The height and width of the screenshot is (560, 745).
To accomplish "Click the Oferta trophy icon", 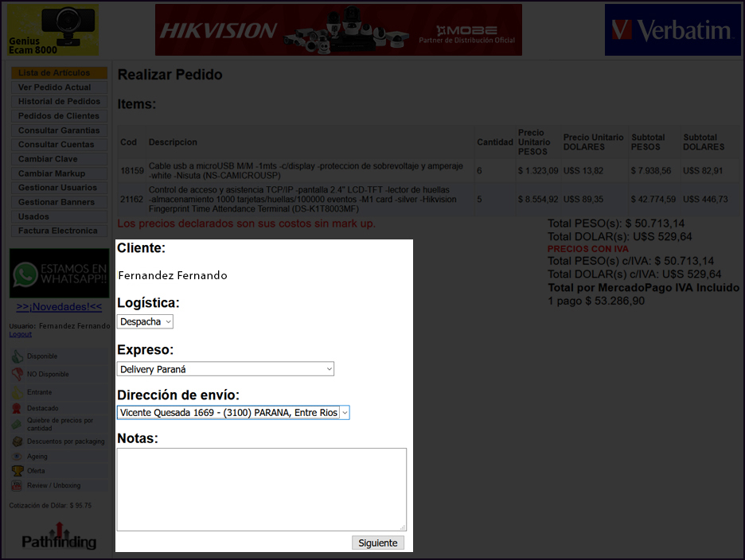I will tap(18, 471).
